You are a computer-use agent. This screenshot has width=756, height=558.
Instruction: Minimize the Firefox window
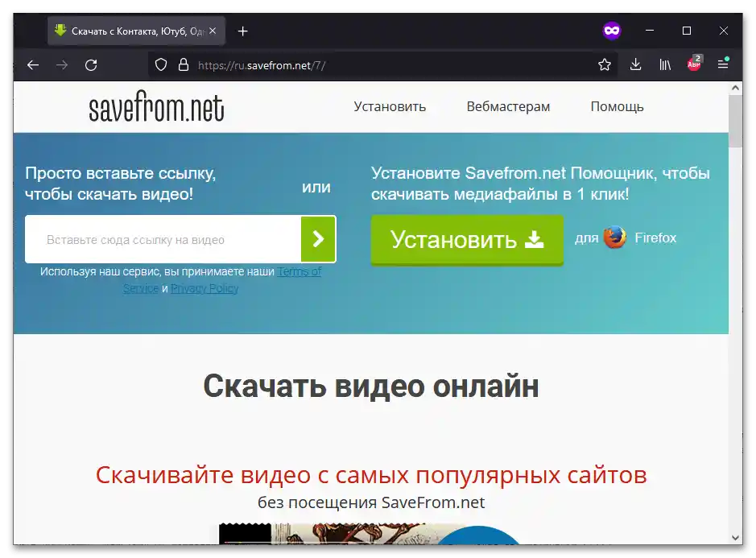click(x=650, y=31)
